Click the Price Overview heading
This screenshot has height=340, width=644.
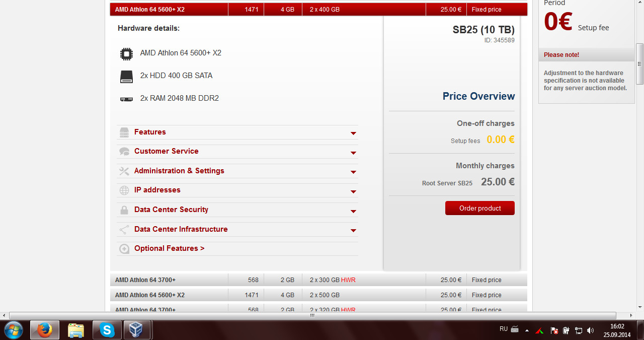478,96
